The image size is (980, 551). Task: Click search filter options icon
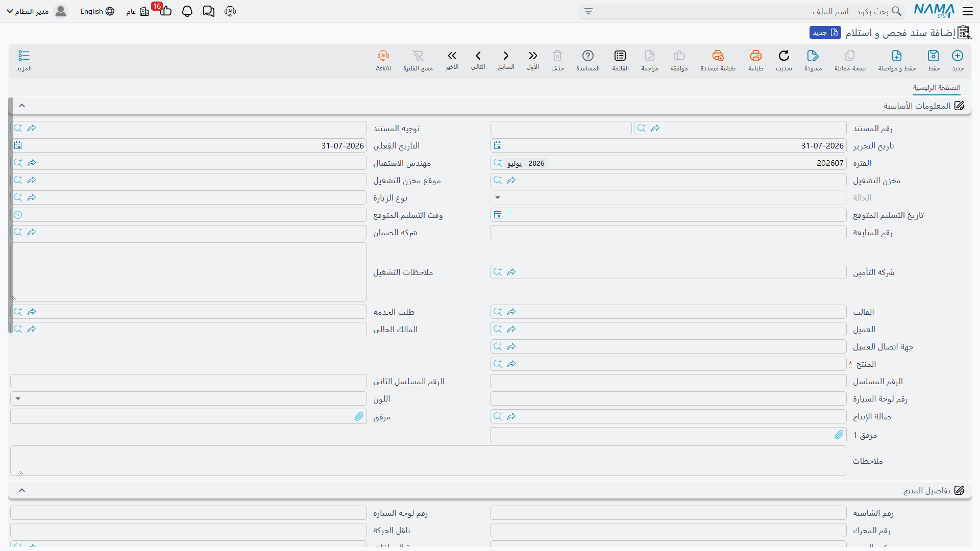pyautogui.click(x=589, y=11)
